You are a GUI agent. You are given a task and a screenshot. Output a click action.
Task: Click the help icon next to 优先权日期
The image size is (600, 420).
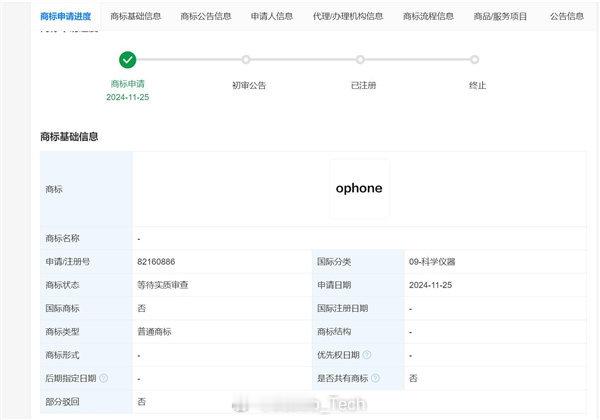point(367,355)
